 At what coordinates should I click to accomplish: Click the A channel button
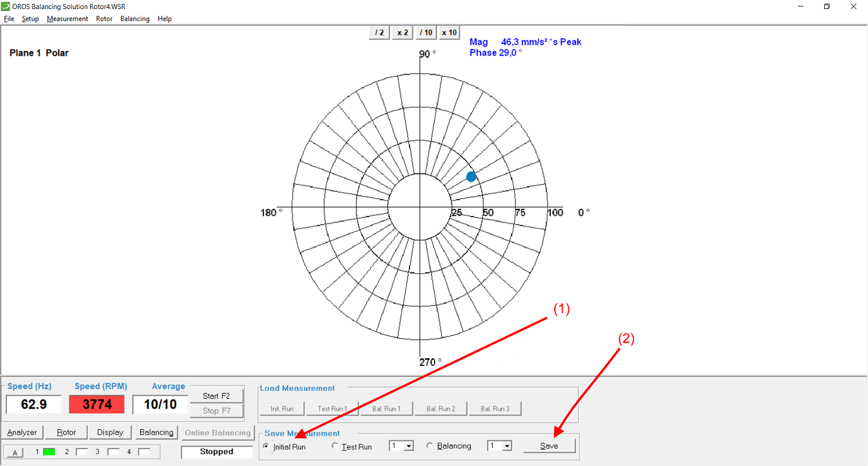pos(15,452)
